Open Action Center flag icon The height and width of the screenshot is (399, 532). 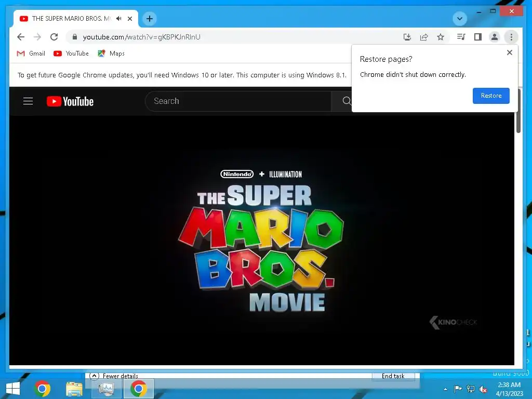click(458, 389)
